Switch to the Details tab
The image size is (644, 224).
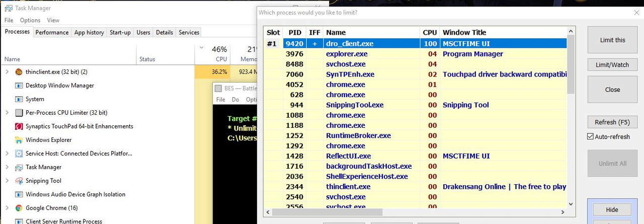point(165,32)
